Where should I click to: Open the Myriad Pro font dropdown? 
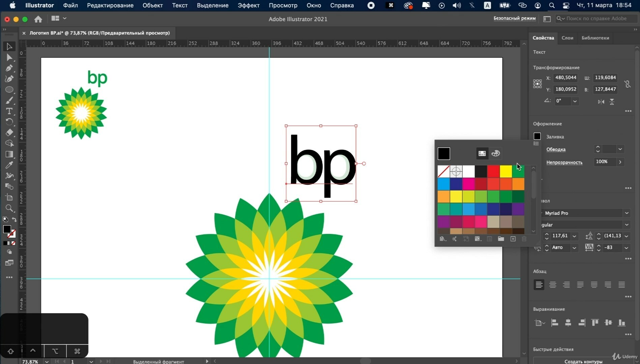627,213
